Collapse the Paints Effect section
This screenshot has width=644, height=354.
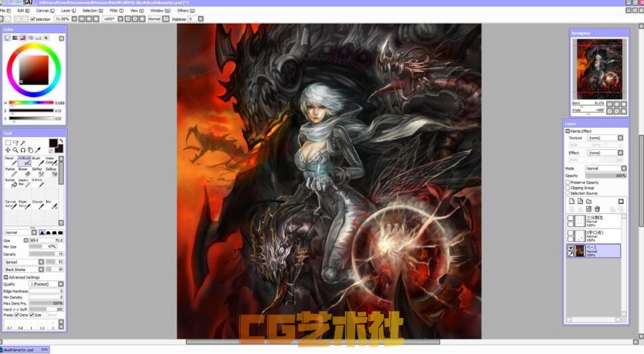(568, 131)
